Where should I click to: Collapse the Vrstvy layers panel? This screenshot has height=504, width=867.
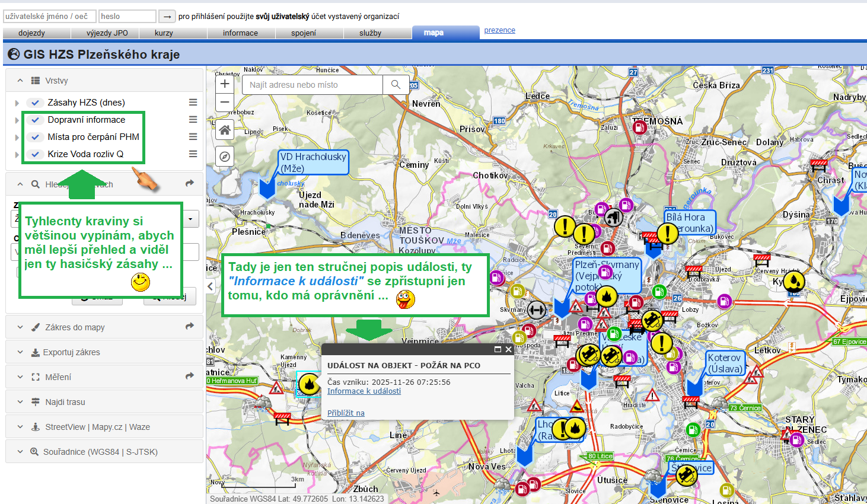[x=20, y=81]
